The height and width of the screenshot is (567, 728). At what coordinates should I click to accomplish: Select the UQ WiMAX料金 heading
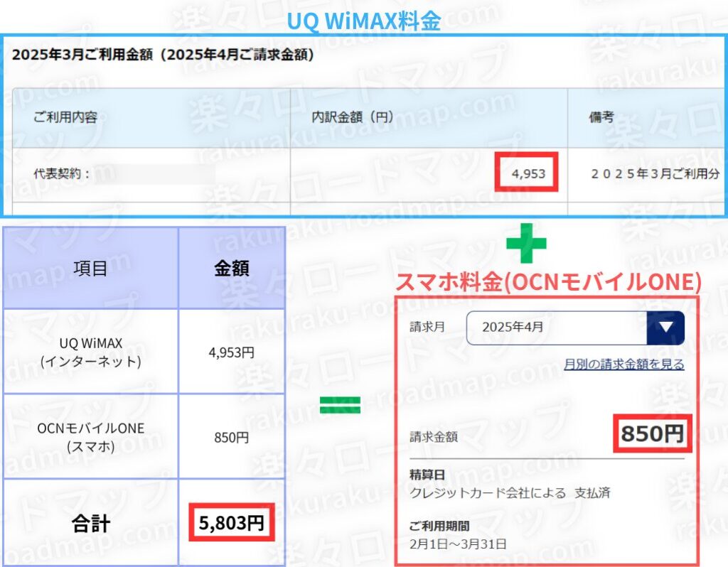tap(364, 21)
